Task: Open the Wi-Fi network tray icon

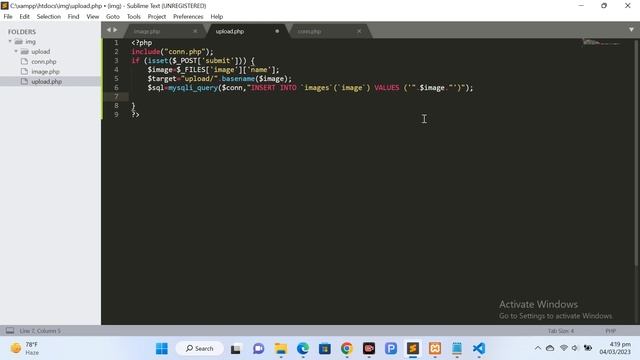Action: [x=564, y=348]
